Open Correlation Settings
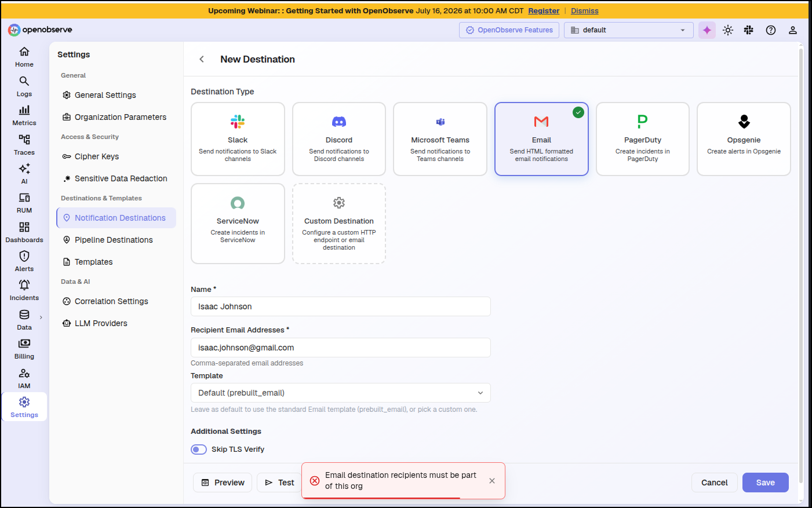 [116, 301]
